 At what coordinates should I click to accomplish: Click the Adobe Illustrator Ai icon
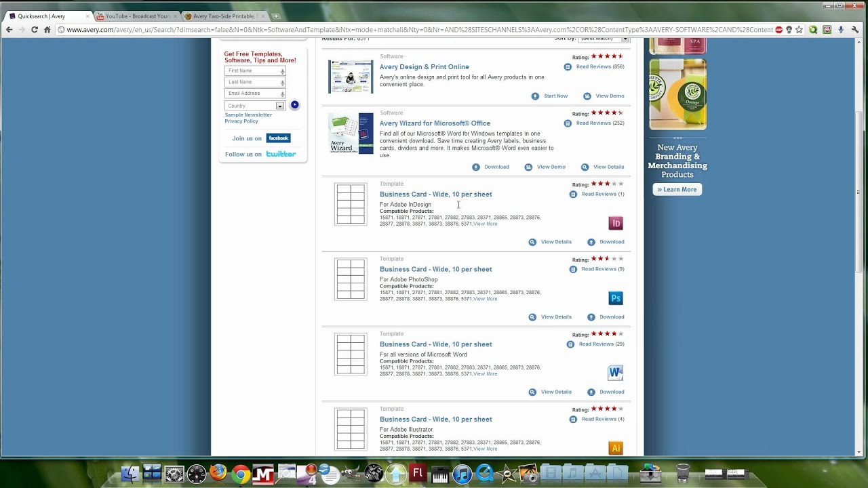pyautogui.click(x=616, y=448)
